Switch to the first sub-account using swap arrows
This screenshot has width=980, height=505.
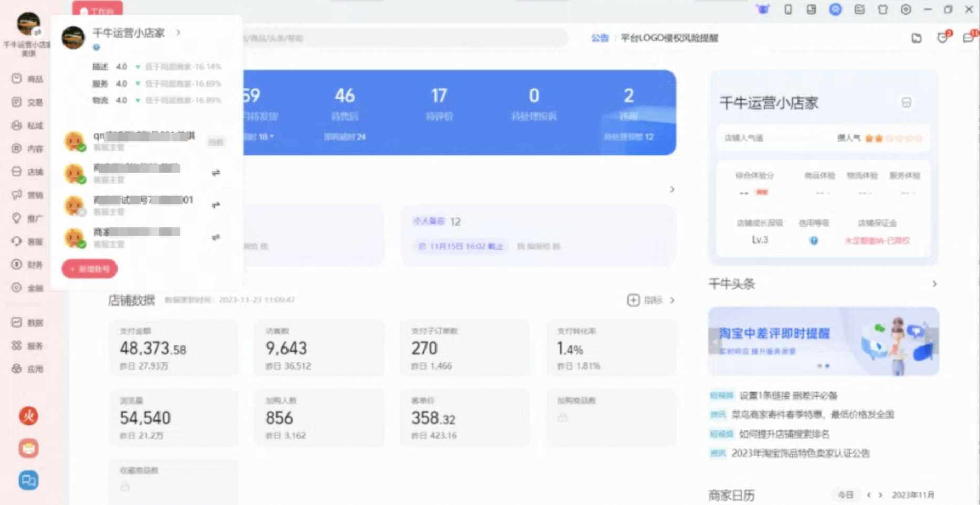[x=216, y=173]
